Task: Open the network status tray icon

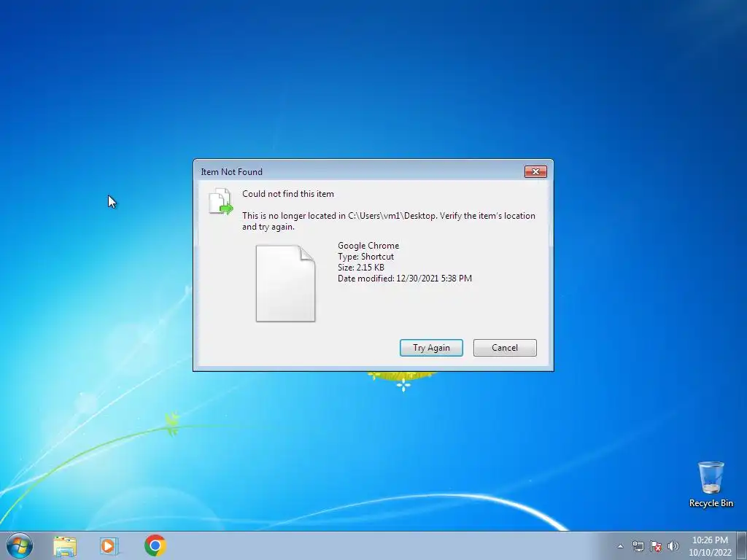Action: pos(638,546)
